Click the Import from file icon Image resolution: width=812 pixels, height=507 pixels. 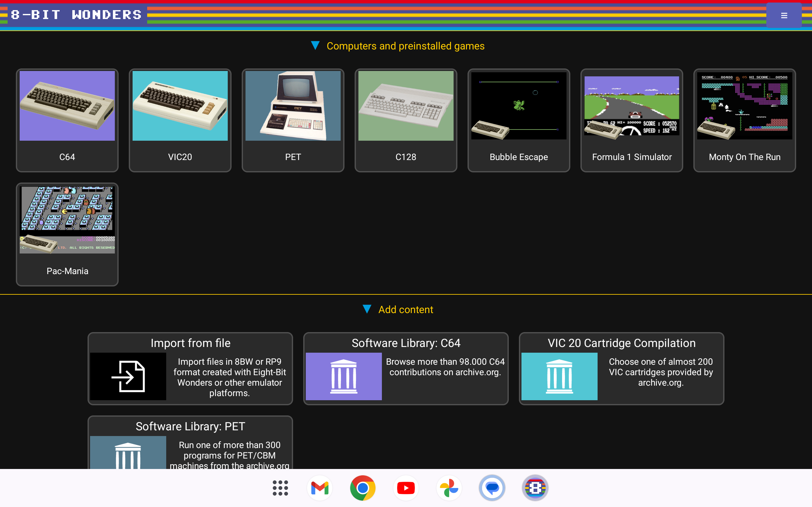click(128, 376)
